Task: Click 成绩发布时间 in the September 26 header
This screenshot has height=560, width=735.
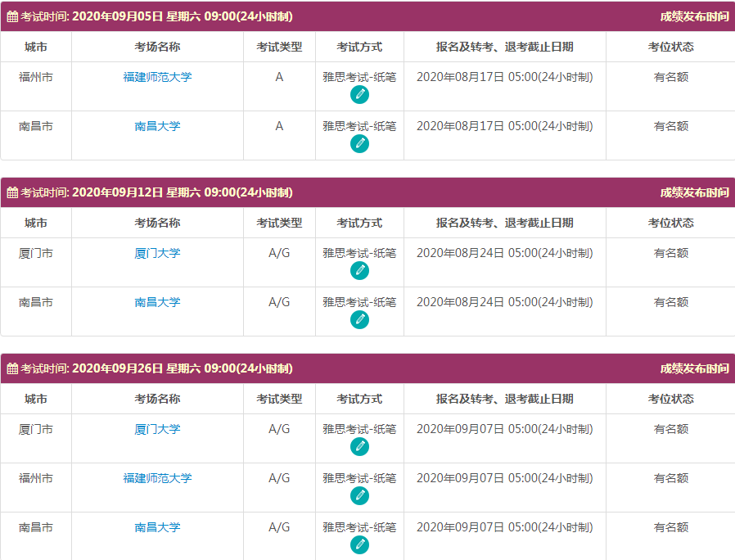Action: tap(694, 368)
